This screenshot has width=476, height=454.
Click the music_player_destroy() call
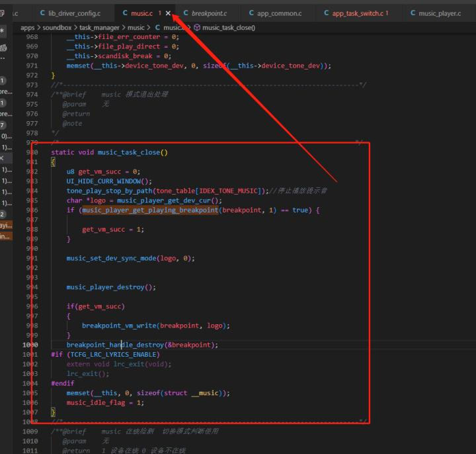[x=111, y=287]
